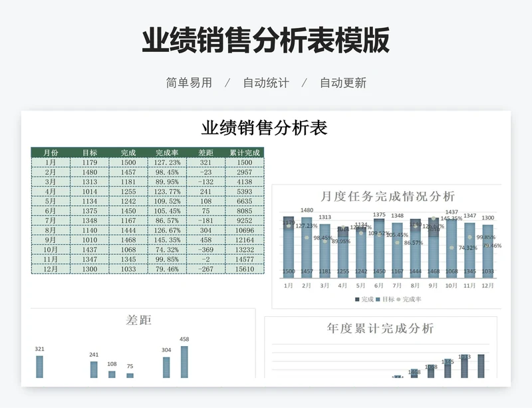Click the 累计完成 column header
Image resolution: width=532 pixels, height=408 pixels.
(245, 152)
